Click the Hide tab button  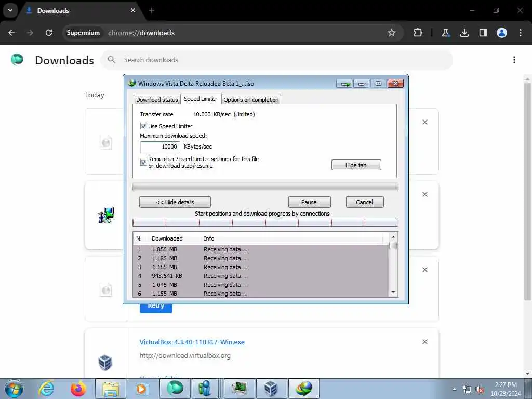pyautogui.click(x=356, y=165)
